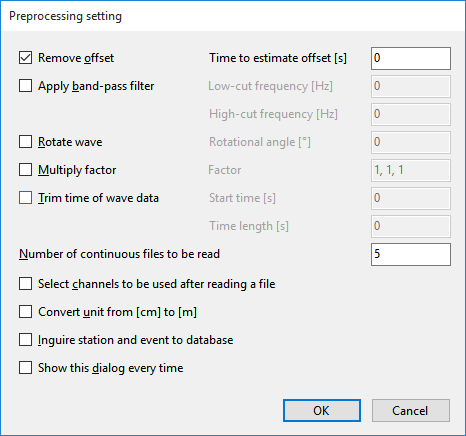Tick Inquire station and event to database
This screenshot has width=466, height=436.
[x=26, y=340]
